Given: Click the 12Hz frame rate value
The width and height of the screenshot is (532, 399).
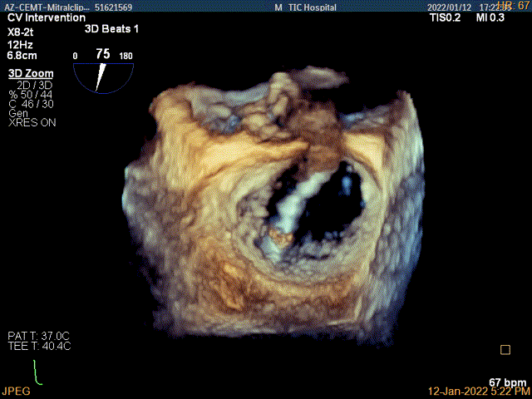Looking at the screenshot, I should click(20, 43).
